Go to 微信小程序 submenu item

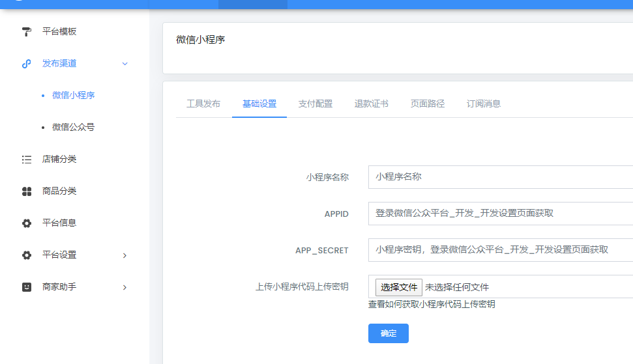pos(74,95)
